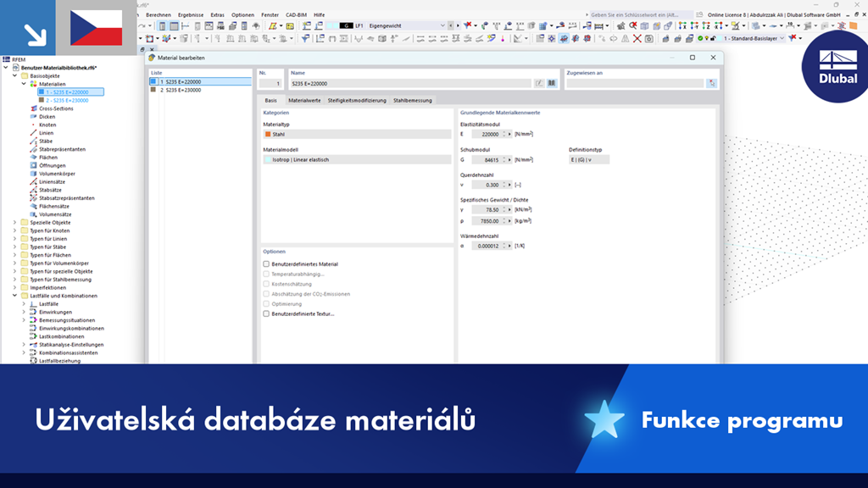Click the Linien icon in navigator
The image size is (868, 488).
point(33,133)
